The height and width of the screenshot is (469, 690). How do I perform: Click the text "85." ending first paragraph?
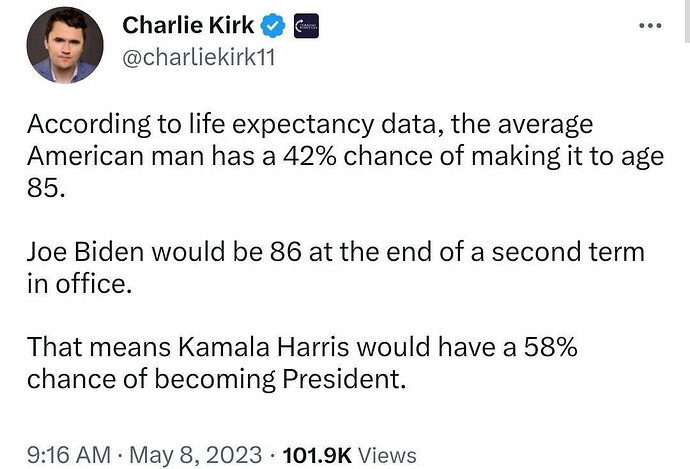coord(46,188)
